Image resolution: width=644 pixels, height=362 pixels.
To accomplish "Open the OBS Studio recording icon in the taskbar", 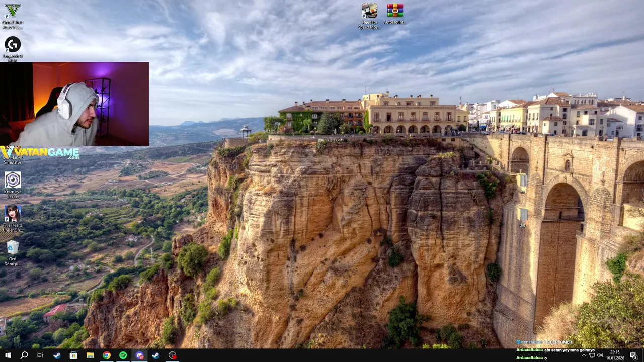I will (173, 355).
